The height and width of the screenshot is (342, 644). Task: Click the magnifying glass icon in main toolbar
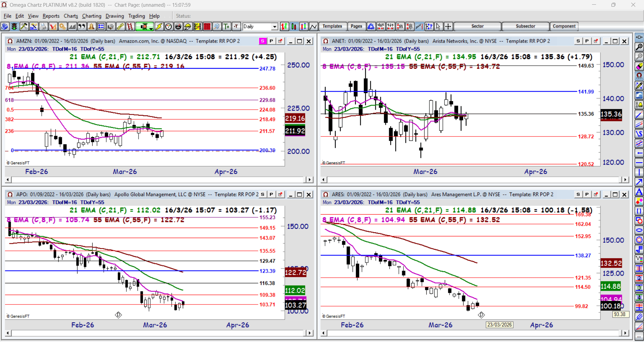pos(217,26)
